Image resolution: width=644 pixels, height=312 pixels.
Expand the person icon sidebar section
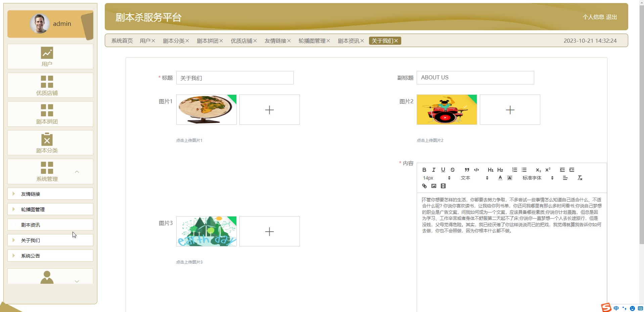point(50,276)
